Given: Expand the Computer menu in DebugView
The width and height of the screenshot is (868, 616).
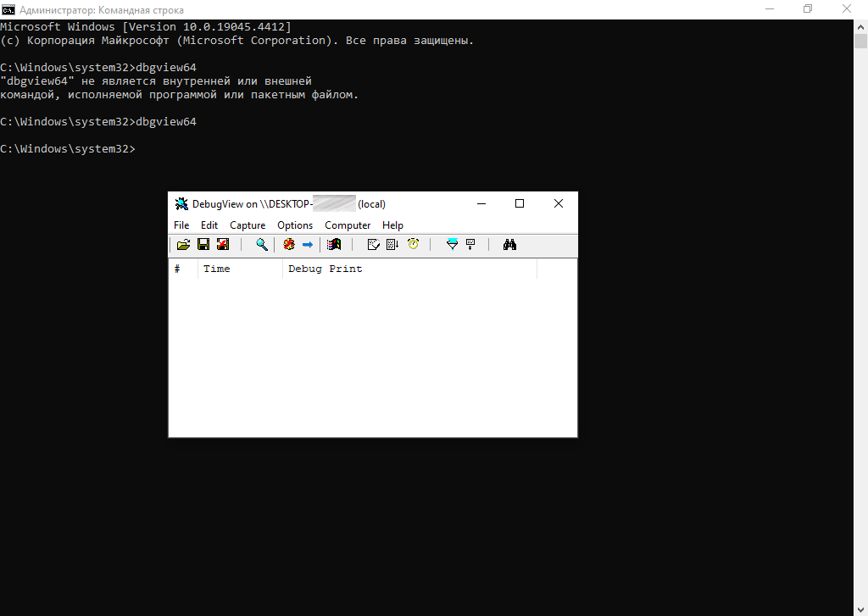Looking at the screenshot, I should click(x=348, y=225).
